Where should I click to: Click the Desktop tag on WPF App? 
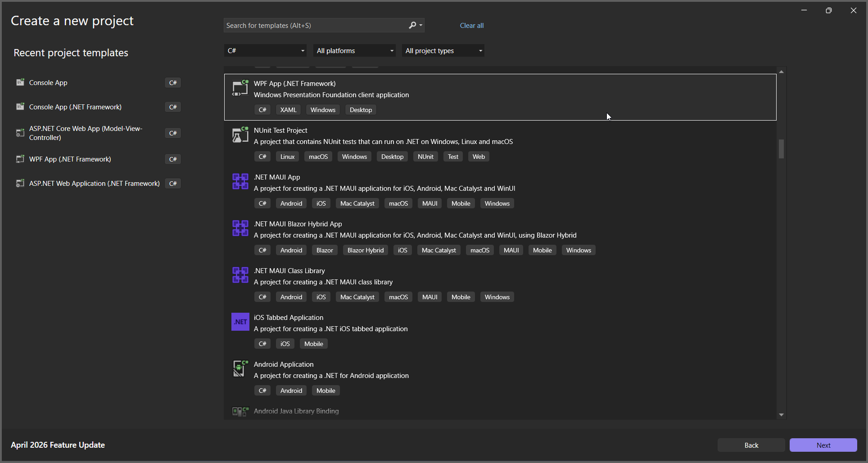(x=361, y=110)
